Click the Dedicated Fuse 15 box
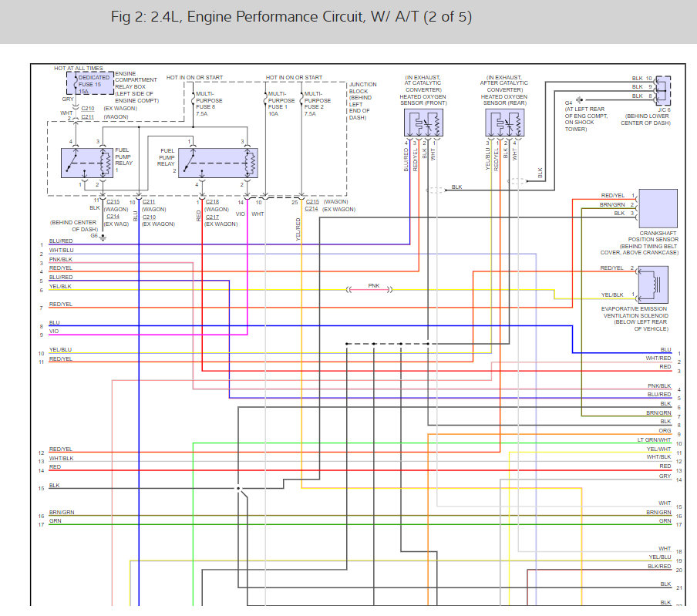This screenshot has width=697, height=616. (91, 83)
